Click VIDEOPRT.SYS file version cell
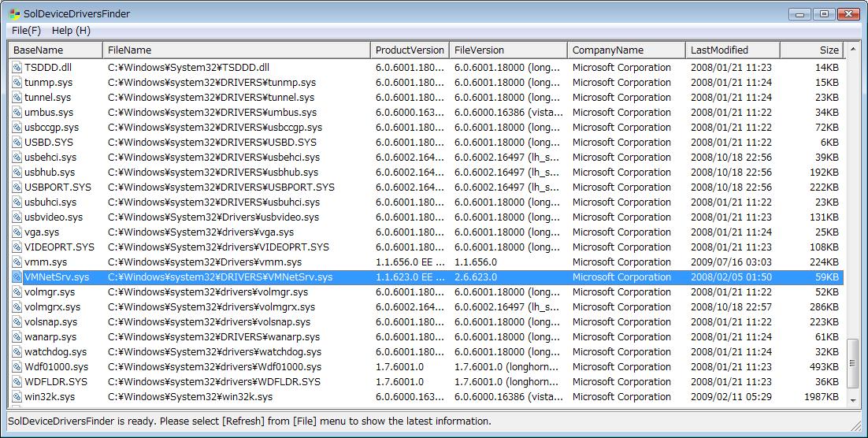 click(x=507, y=247)
